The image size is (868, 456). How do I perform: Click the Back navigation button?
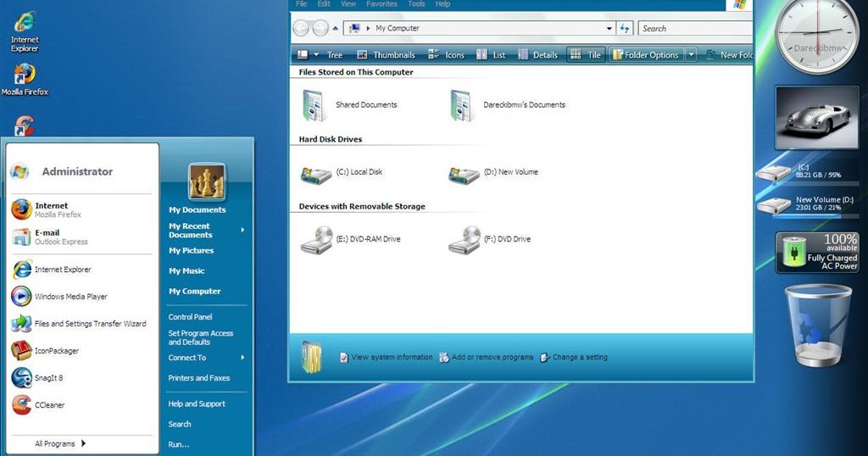[301, 28]
